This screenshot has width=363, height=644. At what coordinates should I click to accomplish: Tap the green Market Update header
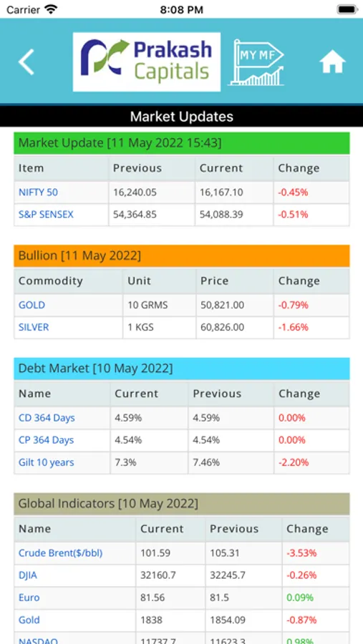(182, 143)
